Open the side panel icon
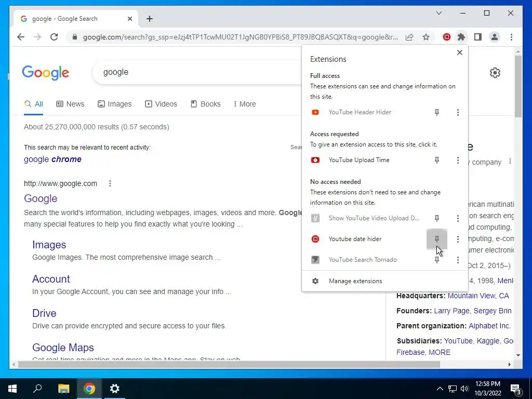Image resolution: width=532 pixels, height=399 pixels. coord(478,37)
